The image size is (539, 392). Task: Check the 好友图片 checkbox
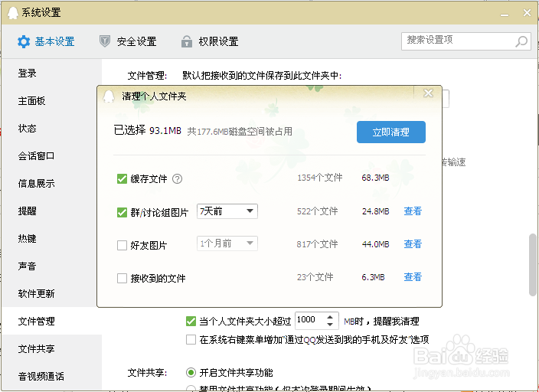[122, 245]
